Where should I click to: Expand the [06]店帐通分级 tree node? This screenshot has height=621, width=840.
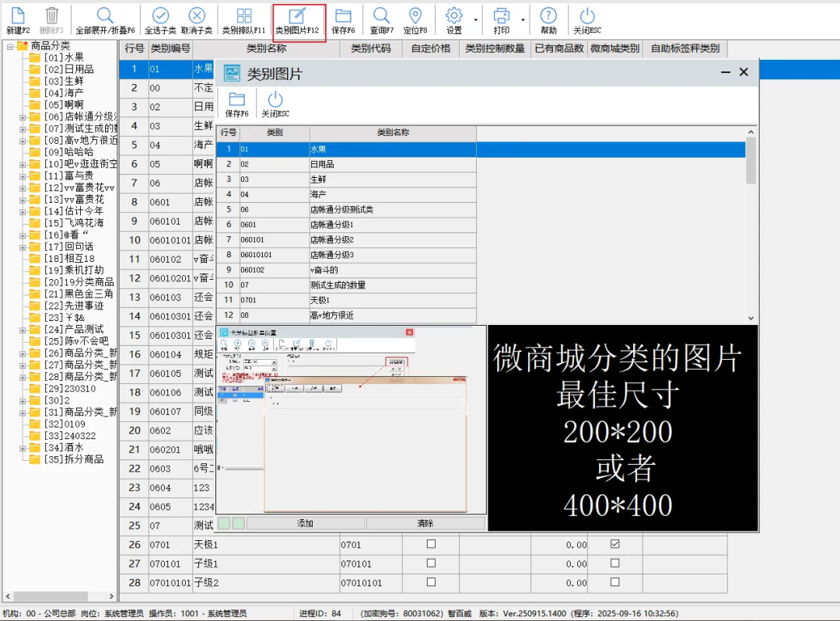(x=23, y=117)
